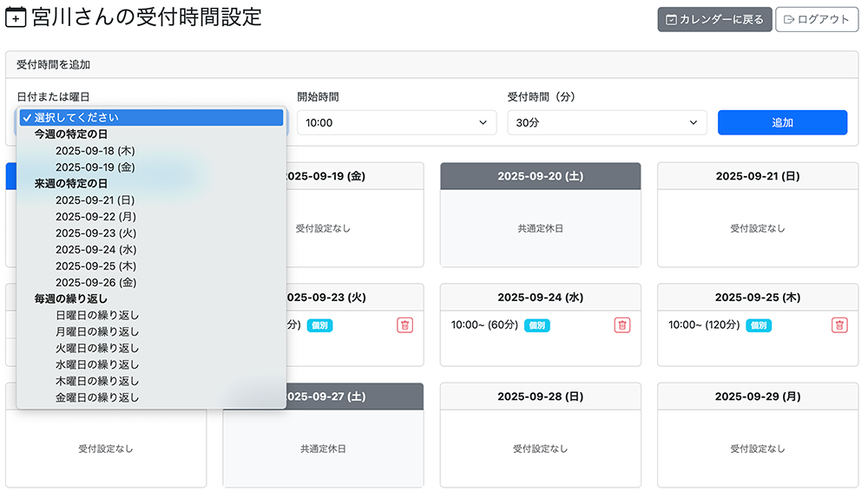
Task: Choose 2025-09-18 (木) from the date list
Action: (x=95, y=151)
